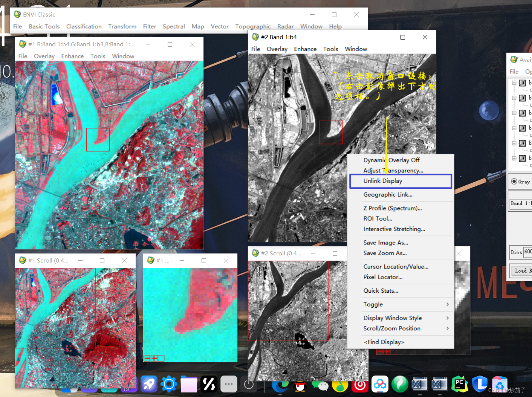
Task: Click the ENVI Classic title bar logo
Action: (17, 14)
